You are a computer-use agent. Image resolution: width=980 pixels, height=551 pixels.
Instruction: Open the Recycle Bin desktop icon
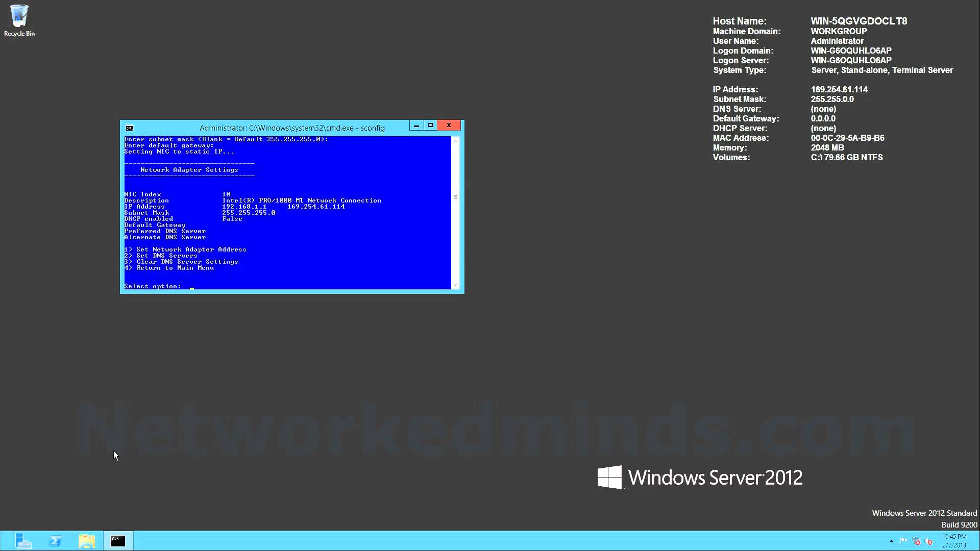pyautogui.click(x=19, y=20)
